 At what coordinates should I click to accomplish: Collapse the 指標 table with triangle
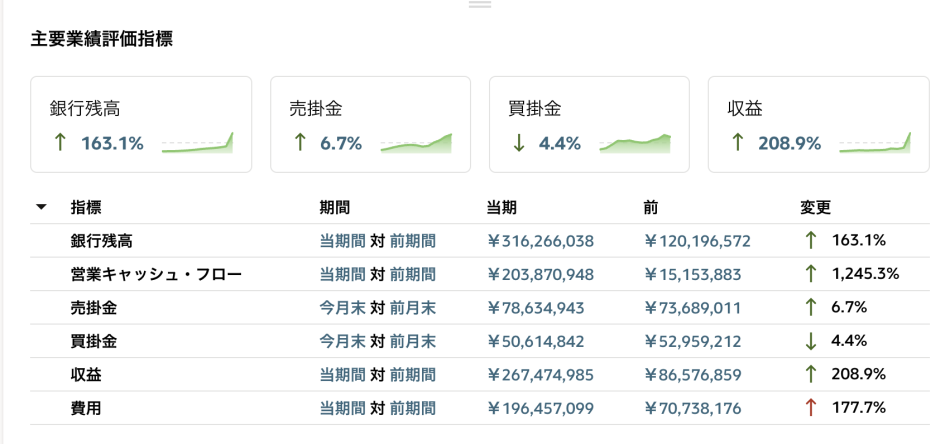pyautogui.click(x=41, y=208)
